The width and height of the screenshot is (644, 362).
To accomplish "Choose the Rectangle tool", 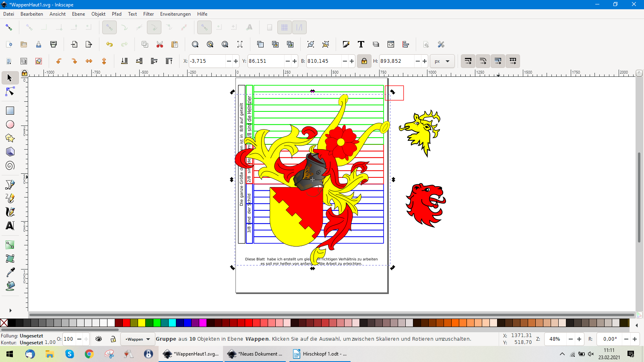I will pyautogui.click(x=10, y=111).
